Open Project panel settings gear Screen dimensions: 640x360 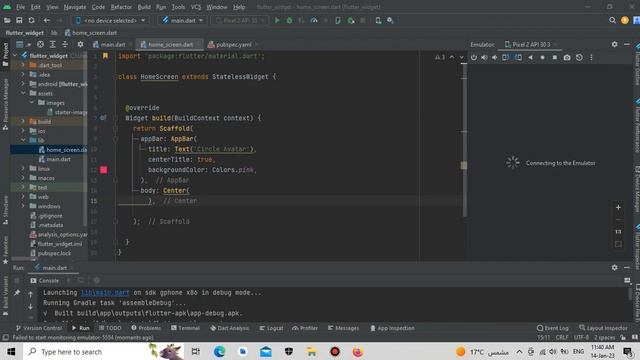pyautogui.click(x=80, y=44)
